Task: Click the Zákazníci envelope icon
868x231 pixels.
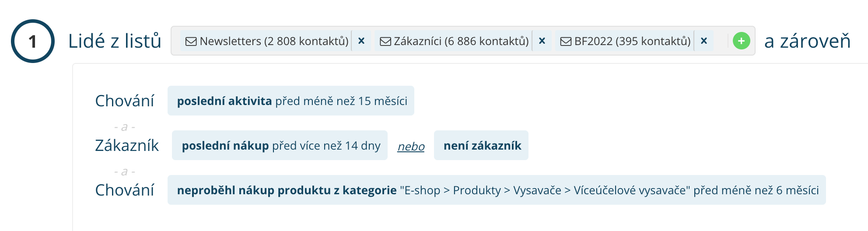Action: click(x=385, y=42)
